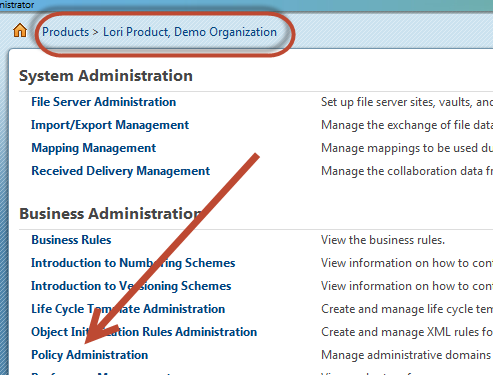Select text 'View the business rules.'
493x375 pixels.
coord(383,240)
